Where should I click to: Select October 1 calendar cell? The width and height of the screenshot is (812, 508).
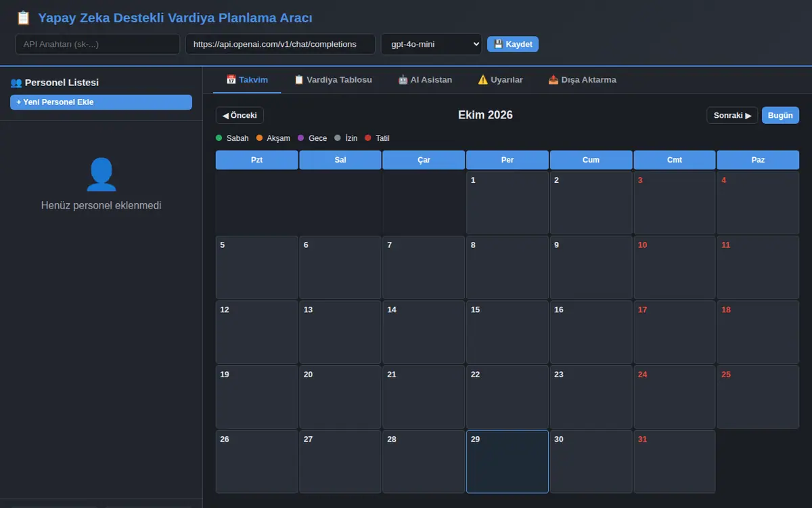coord(507,203)
